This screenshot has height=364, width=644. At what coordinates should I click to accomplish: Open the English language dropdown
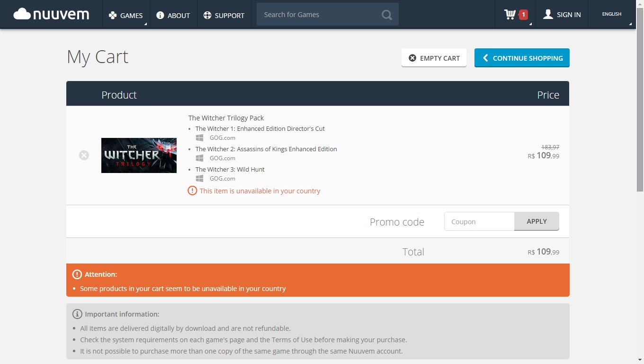point(612,14)
